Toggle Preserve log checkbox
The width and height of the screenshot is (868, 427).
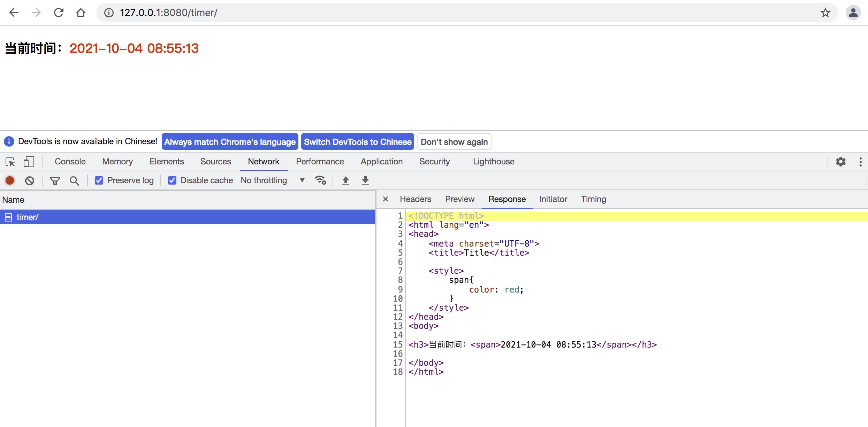pyautogui.click(x=100, y=180)
